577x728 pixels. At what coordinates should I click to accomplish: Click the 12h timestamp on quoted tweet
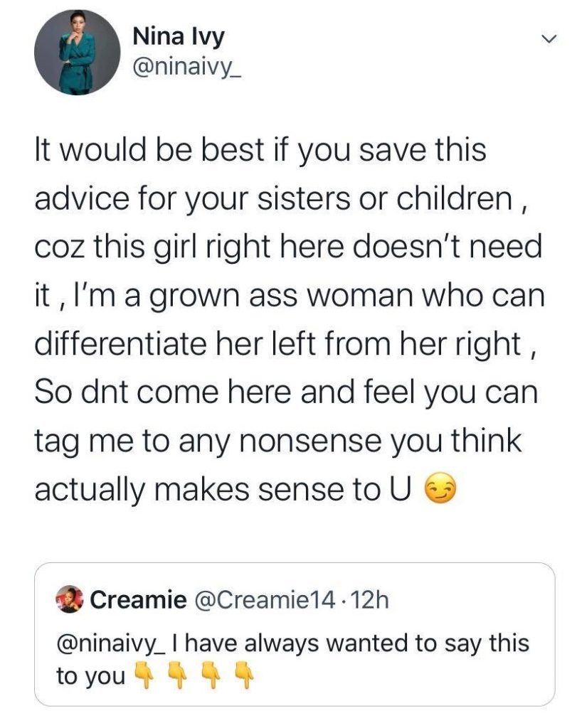pos(369,601)
